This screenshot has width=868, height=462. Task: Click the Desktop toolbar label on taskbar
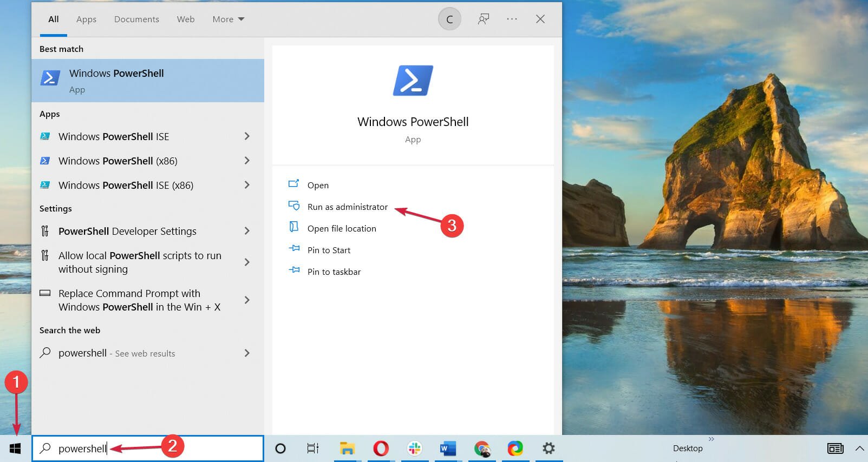[x=688, y=448]
